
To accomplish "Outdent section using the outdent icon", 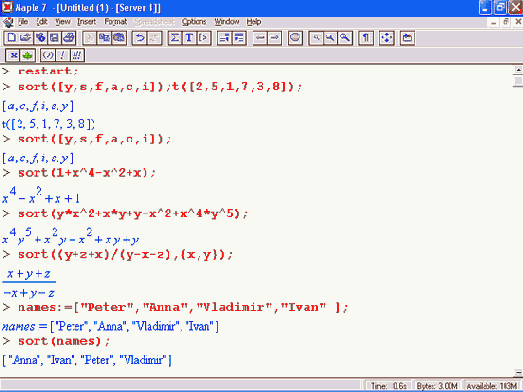I will (224, 38).
